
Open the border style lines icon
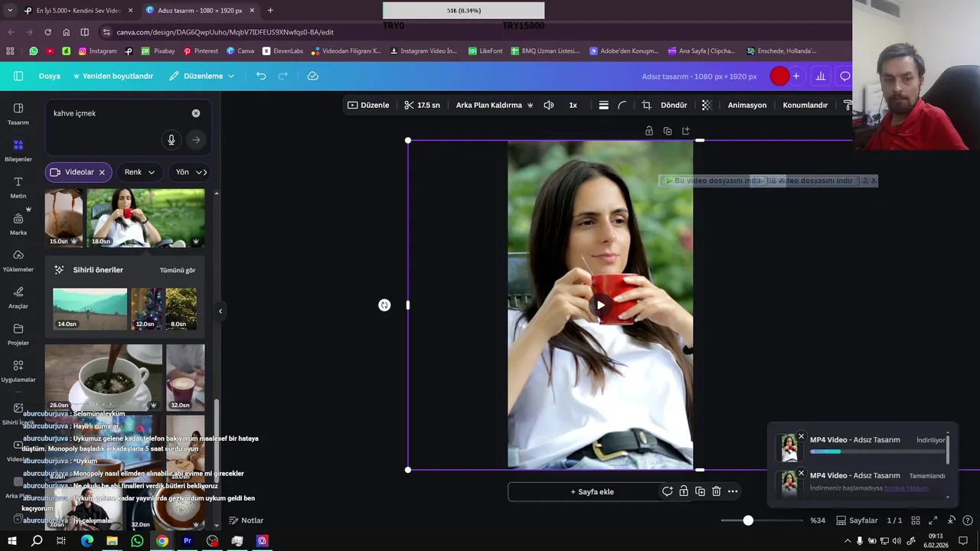pyautogui.click(x=603, y=105)
